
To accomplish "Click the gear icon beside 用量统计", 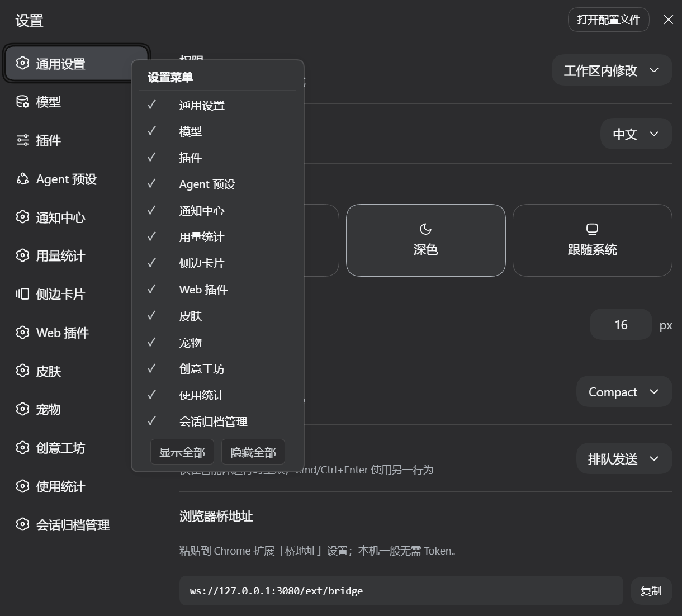I will (x=22, y=255).
